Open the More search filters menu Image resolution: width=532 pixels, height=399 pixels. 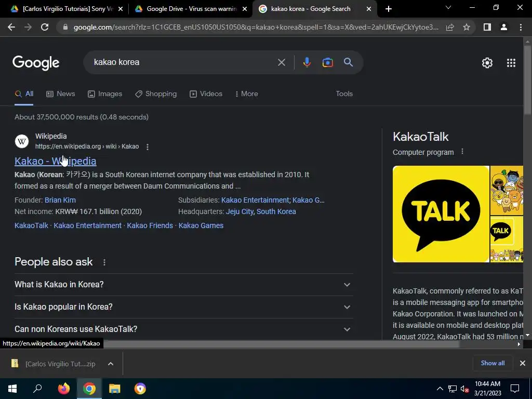[247, 94]
